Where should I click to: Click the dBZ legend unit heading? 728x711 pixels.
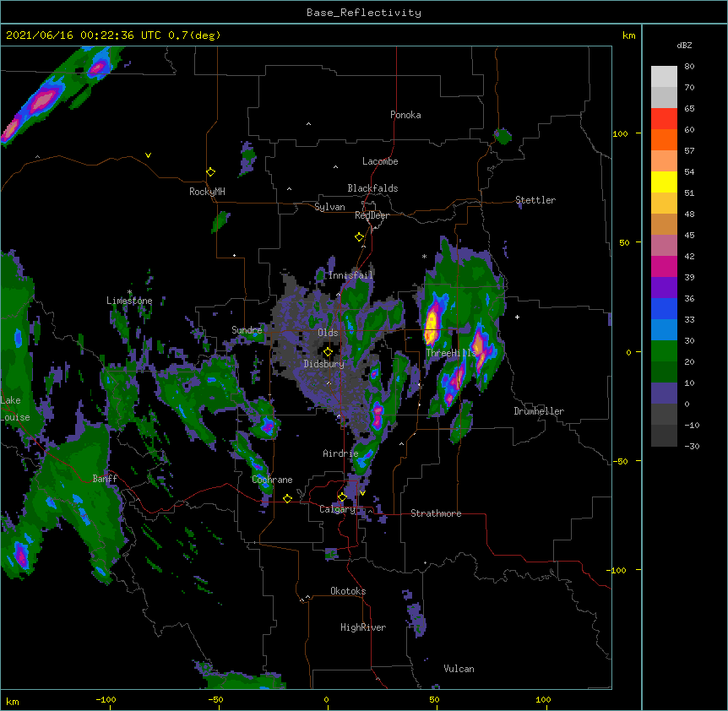[684, 45]
